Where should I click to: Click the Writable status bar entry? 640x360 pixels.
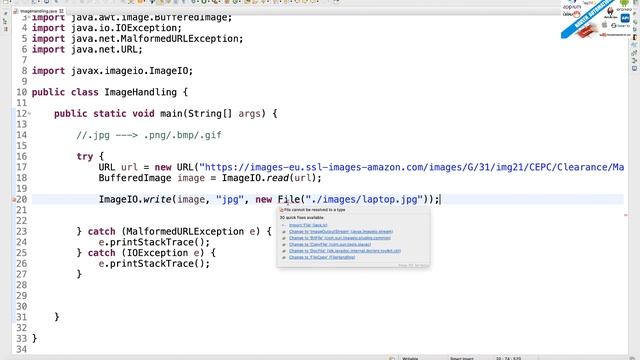410,358
